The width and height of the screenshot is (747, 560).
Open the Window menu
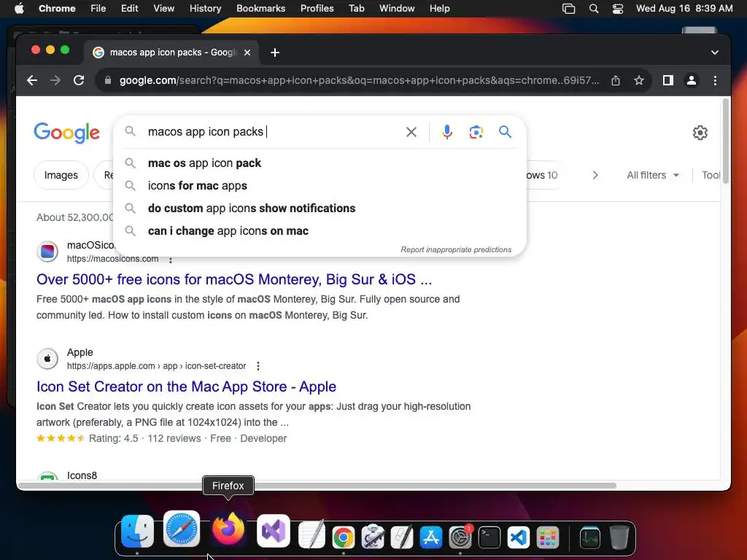397,9
